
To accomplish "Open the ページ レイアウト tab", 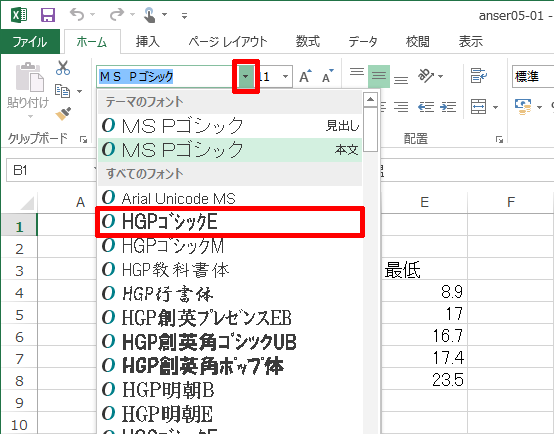I will tap(228, 42).
